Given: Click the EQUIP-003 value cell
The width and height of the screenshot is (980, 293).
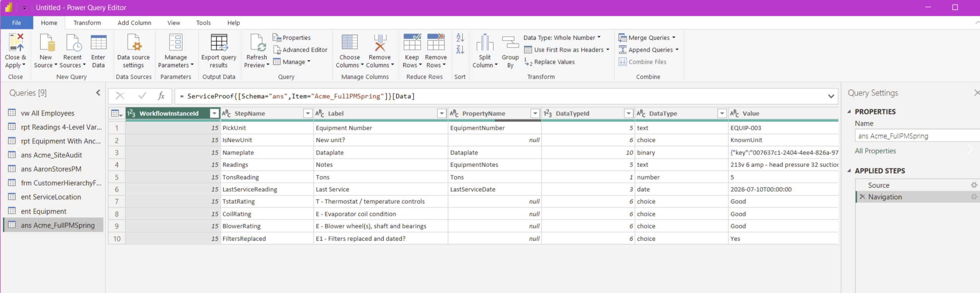Looking at the screenshot, I should coord(783,128).
